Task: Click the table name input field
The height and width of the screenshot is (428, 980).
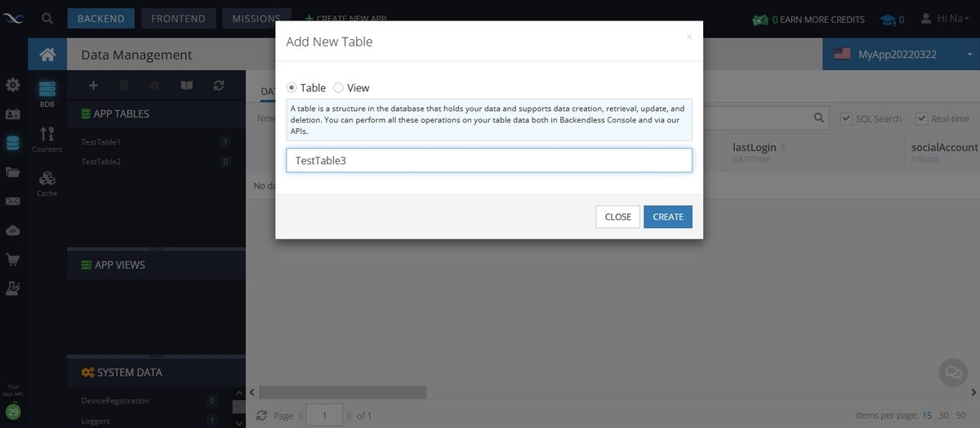Action: pyautogui.click(x=488, y=160)
